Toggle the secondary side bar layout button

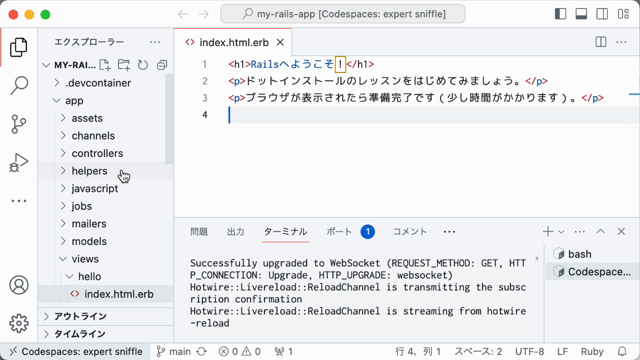[x=602, y=14]
